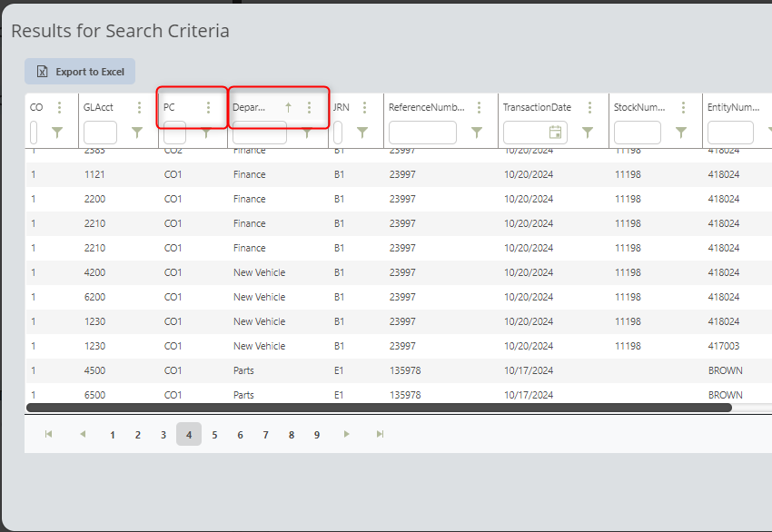This screenshot has height=532, width=772.
Task: Sort by the PC column header
Action: tap(169, 107)
